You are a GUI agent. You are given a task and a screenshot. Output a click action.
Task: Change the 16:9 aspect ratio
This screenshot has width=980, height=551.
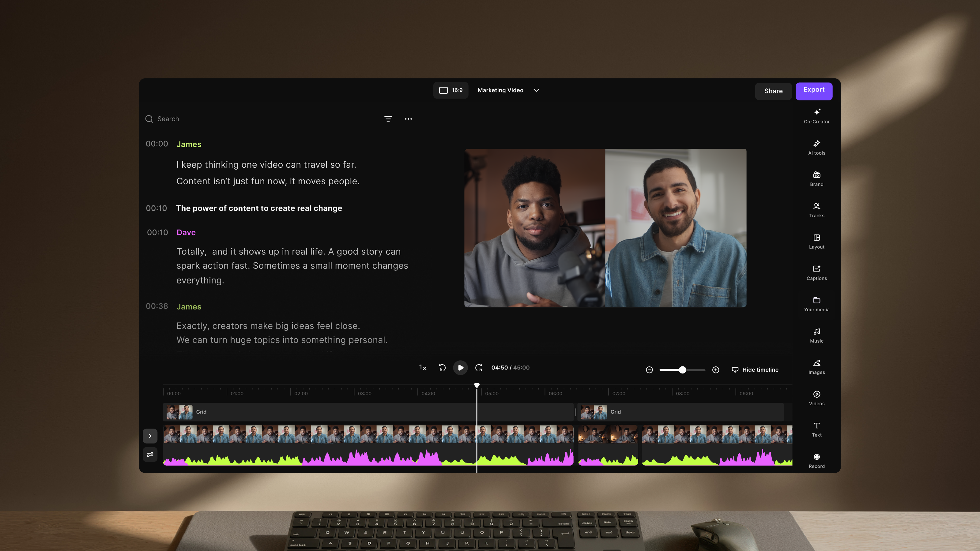point(451,90)
